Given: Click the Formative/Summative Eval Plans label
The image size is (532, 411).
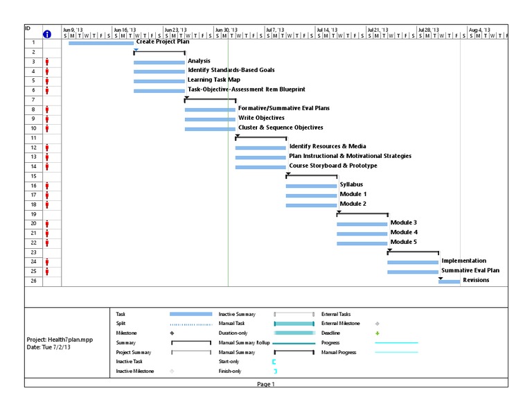Looking at the screenshot, I should [x=283, y=108].
